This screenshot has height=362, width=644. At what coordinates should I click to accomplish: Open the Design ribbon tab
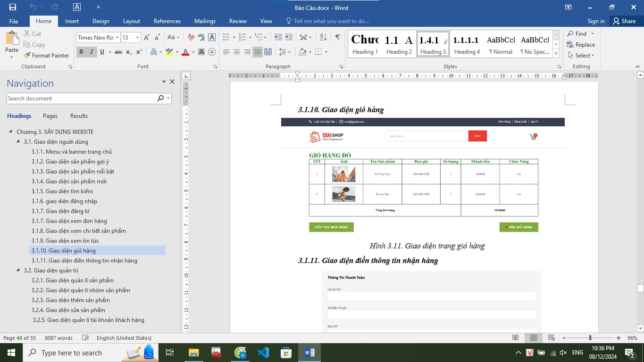pyautogui.click(x=100, y=21)
